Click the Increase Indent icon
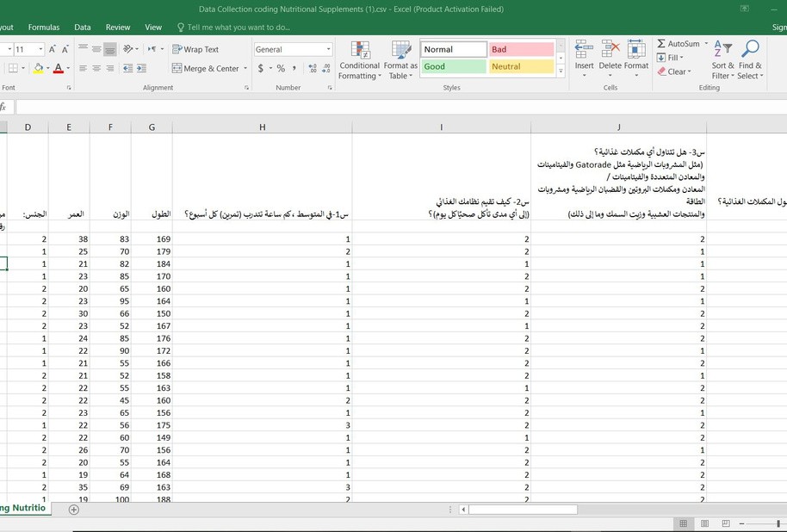The image size is (787, 532). (x=141, y=69)
